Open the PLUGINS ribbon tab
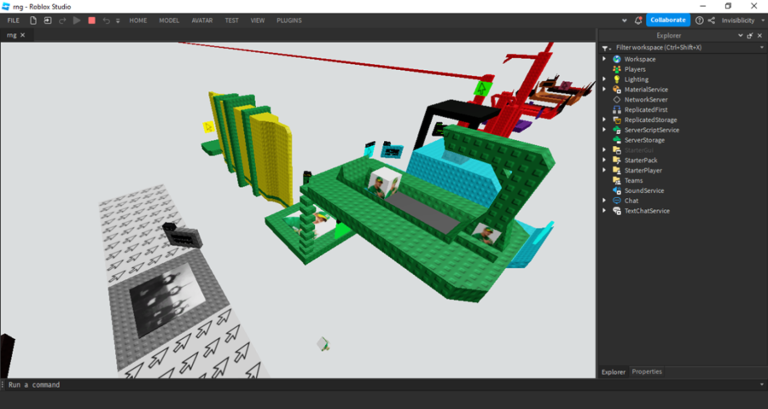Screen dimensions: 768x409 (289, 20)
